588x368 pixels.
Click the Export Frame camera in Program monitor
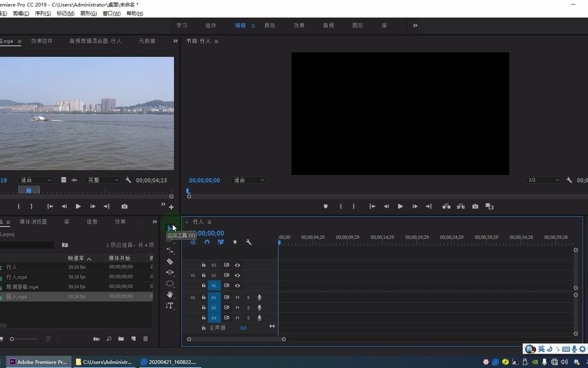click(475, 206)
